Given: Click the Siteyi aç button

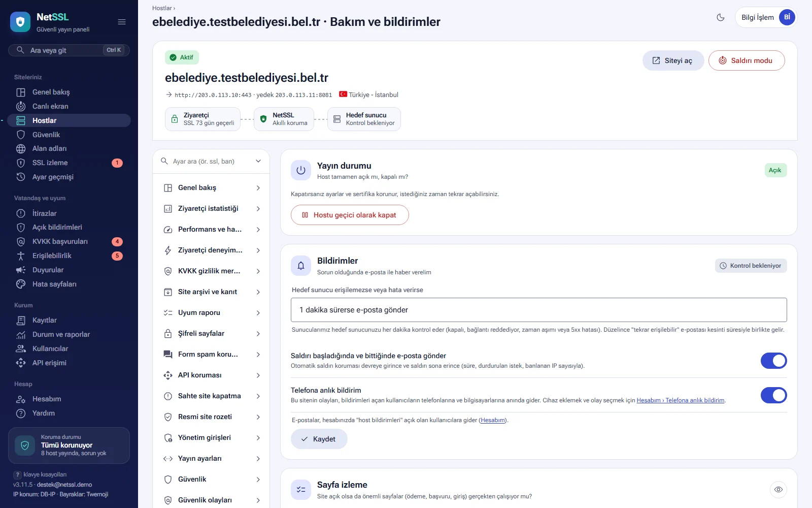Looking at the screenshot, I should coord(673,60).
